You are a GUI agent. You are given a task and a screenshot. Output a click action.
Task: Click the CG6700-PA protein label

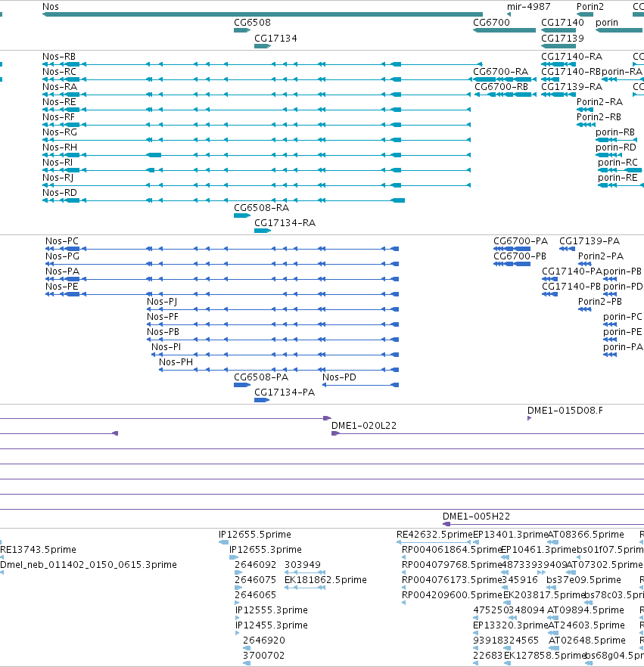click(521, 241)
